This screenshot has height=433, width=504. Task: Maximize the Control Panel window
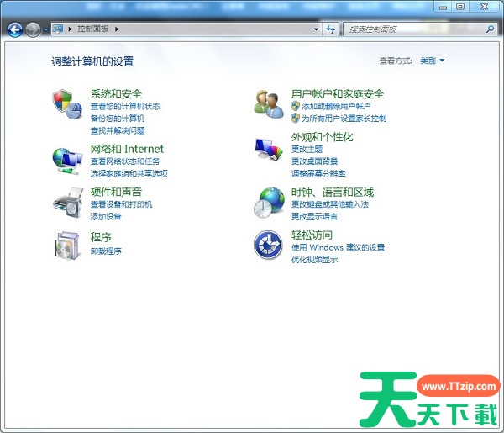pyautogui.click(x=460, y=7)
